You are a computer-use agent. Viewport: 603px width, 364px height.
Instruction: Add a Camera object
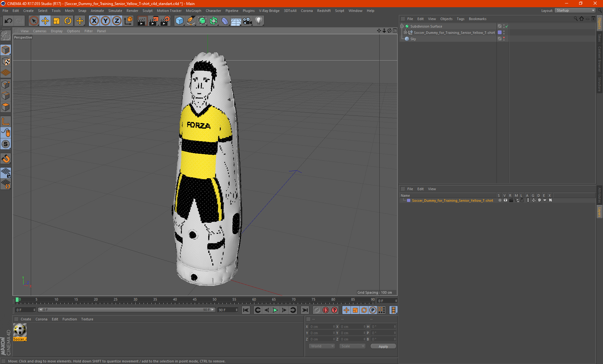point(247,21)
